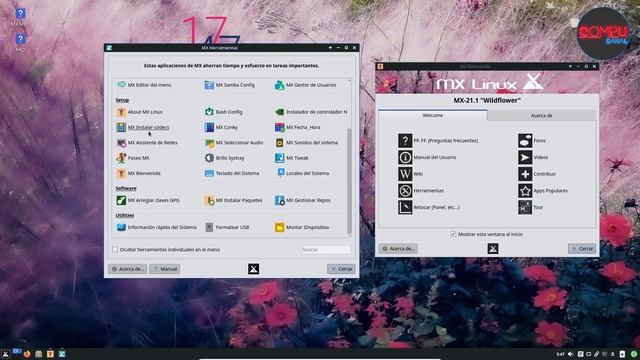Image resolution: width=640 pixels, height=360 pixels.
Task: Open Información rápida del Sistema
Action: pos(156,227)
